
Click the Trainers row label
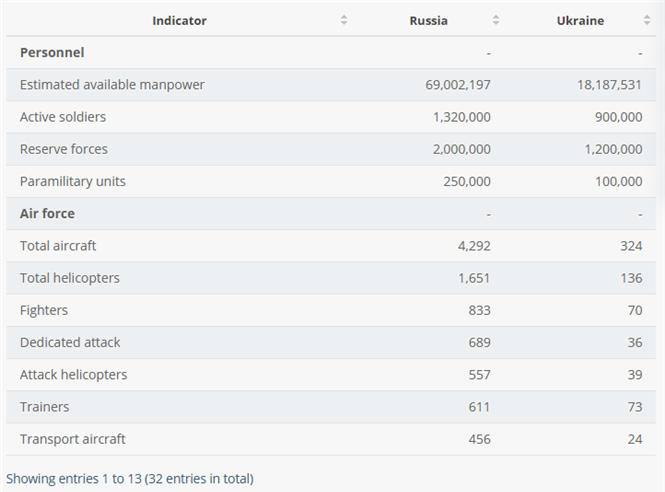(x=44, y=407)
